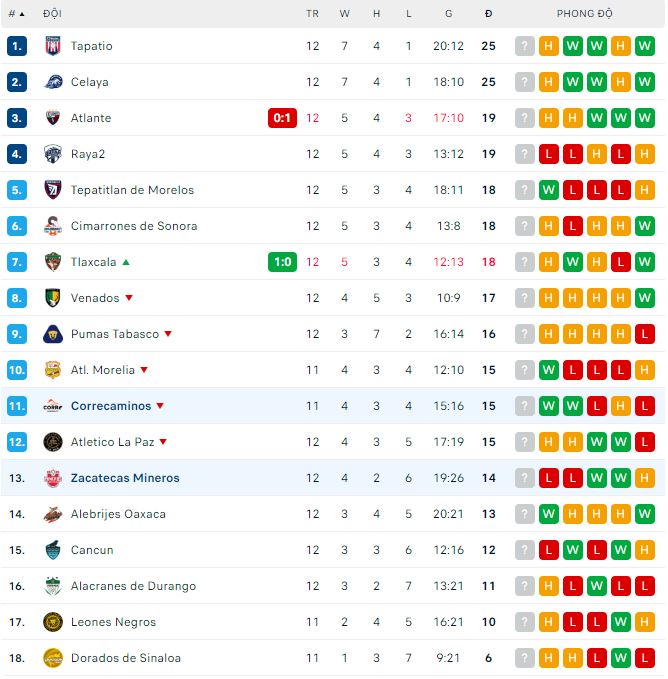Click the Đ points column header
The height and width of the screenshot is (679, 668).
(x=488, y=14)
